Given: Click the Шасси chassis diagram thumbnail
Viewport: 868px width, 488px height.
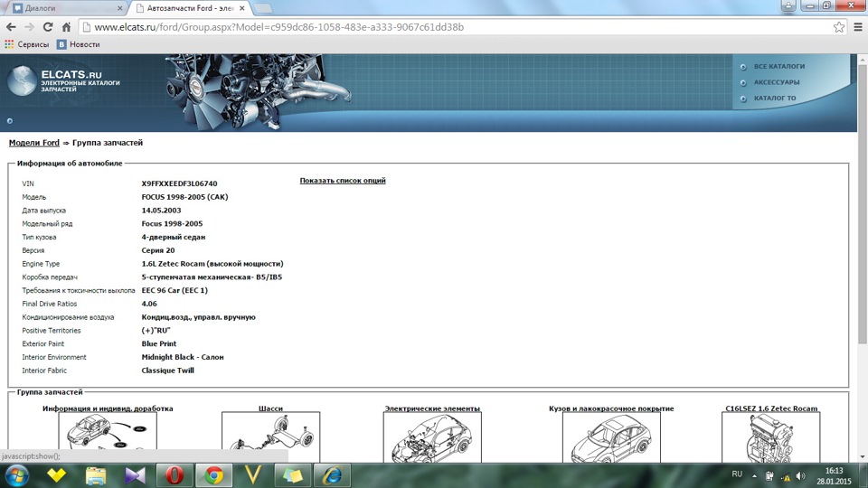Looking at the screenshot, I should click(270, 437).
